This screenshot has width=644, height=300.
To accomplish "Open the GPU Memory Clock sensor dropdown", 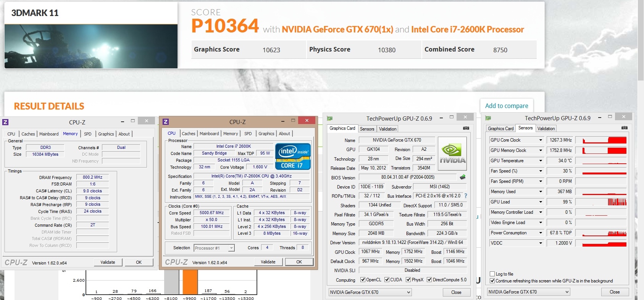I will point(541,150).
